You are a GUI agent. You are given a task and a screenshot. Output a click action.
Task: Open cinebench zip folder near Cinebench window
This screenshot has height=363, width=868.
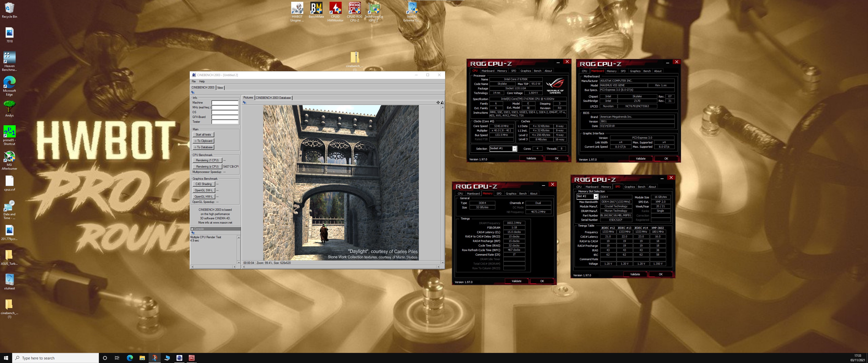pos(355,60)
